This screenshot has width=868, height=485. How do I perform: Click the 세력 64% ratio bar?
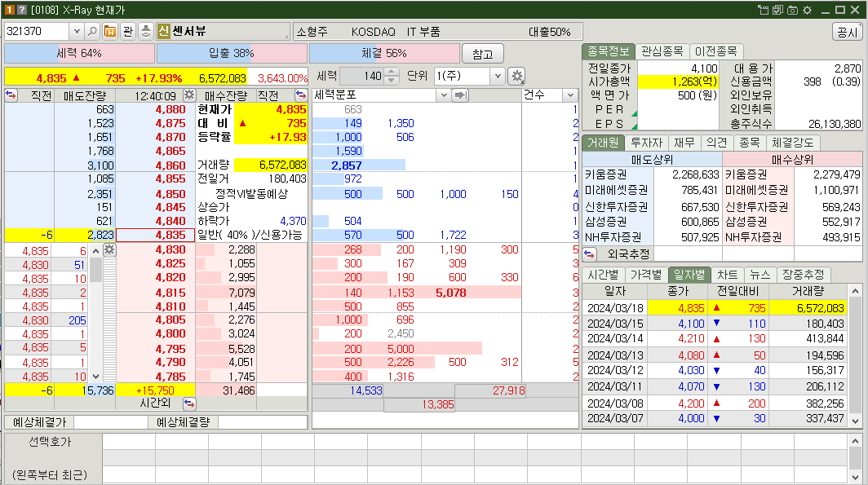(x=79, y=54)
